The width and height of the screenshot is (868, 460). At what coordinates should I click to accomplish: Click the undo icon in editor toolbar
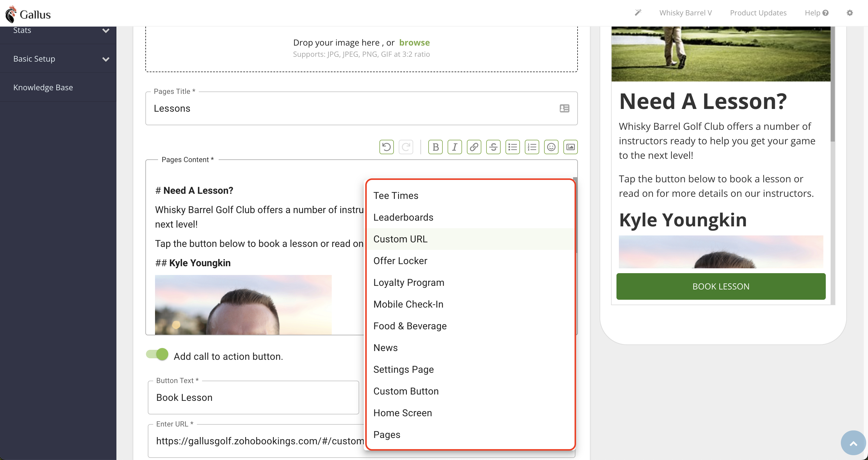tap(386, 147)
